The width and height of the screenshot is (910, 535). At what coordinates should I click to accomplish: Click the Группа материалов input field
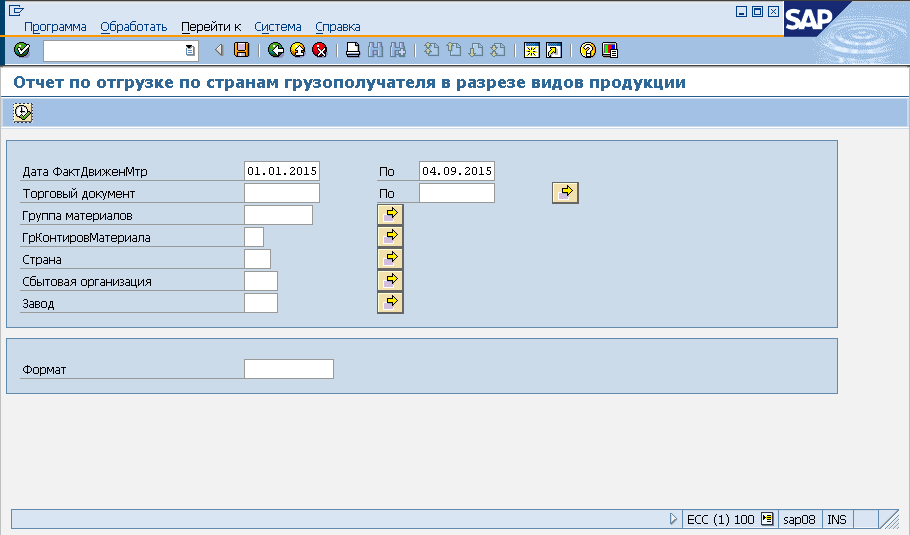279,215
